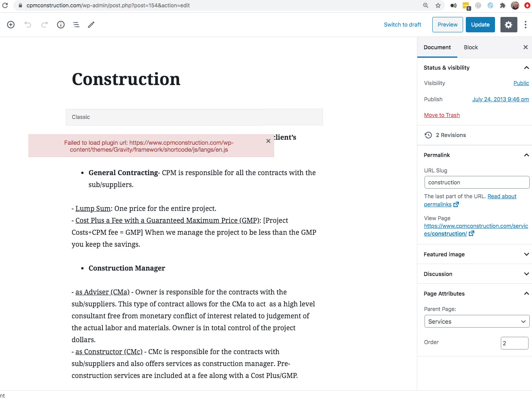This screenshot has width=532, height=398.
Task: Click the pencil Tools icon
Action: pyautogui.click(x=91, y=25)
